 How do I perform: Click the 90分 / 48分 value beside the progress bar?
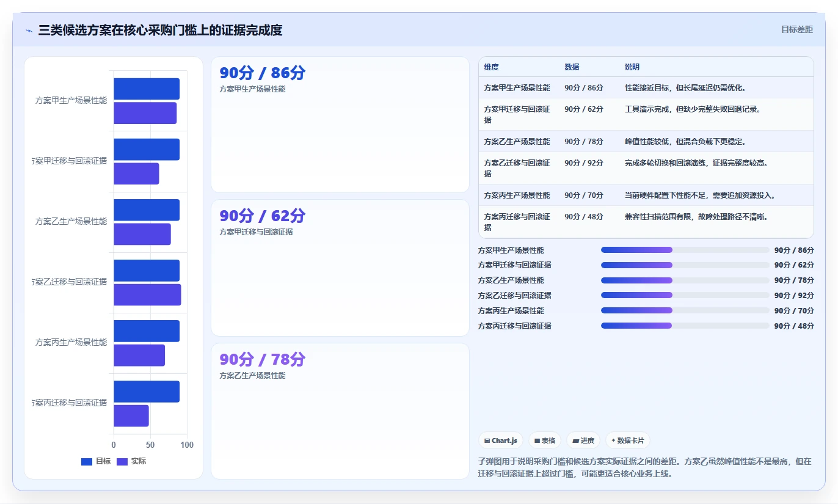[794, 326]
